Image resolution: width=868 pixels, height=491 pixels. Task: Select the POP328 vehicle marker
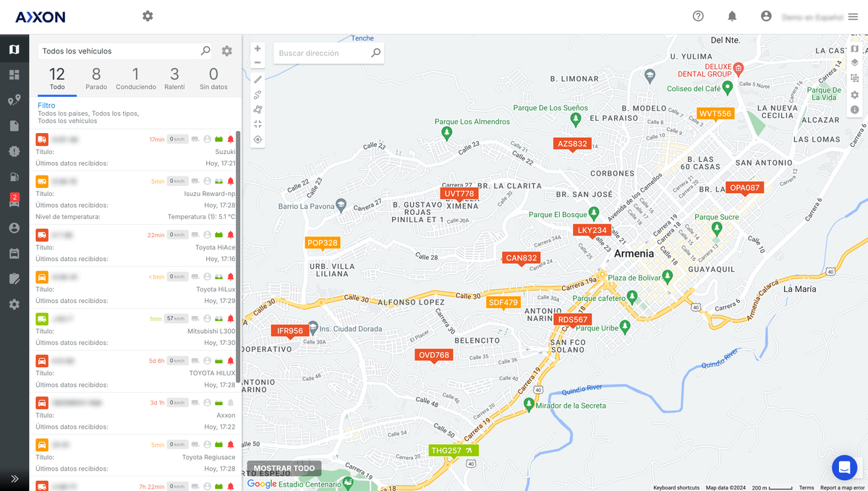click(x=323, y=243)
